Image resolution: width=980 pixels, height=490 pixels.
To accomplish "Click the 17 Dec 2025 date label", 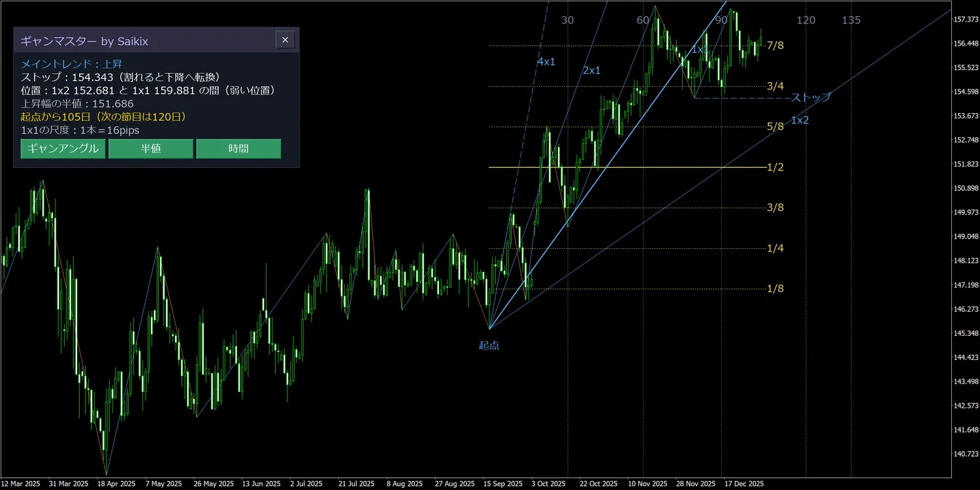I will click(x=743, y=484).
